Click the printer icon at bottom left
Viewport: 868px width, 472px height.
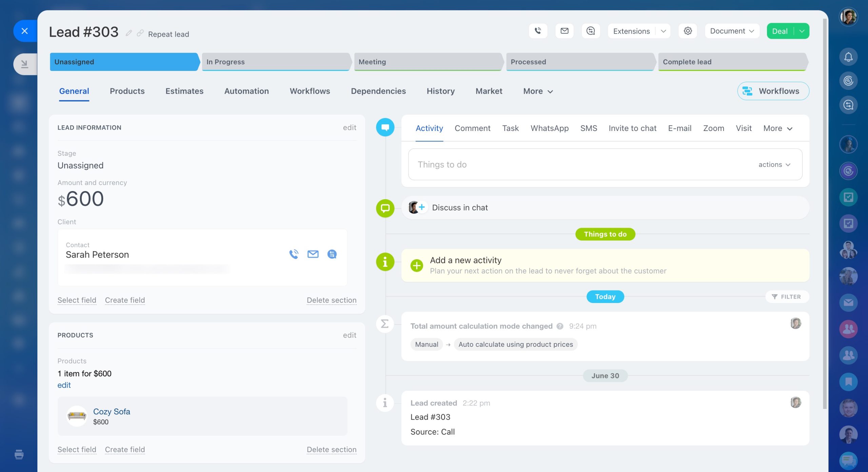coord(19,454)
